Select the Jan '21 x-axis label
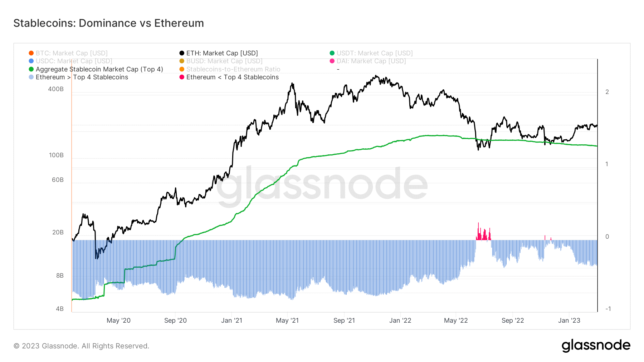644x362 pixels. (x=231, y=321)
